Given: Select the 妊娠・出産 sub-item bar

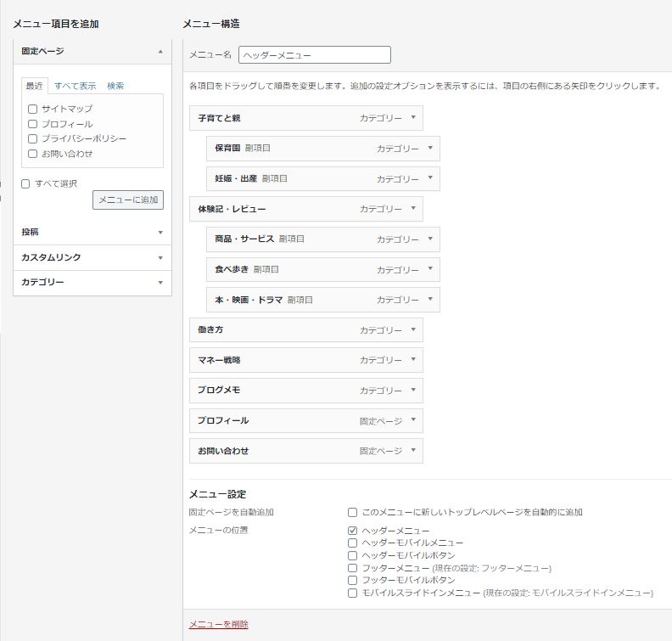Looking at the screenshot, I should [x=323, y=178].
